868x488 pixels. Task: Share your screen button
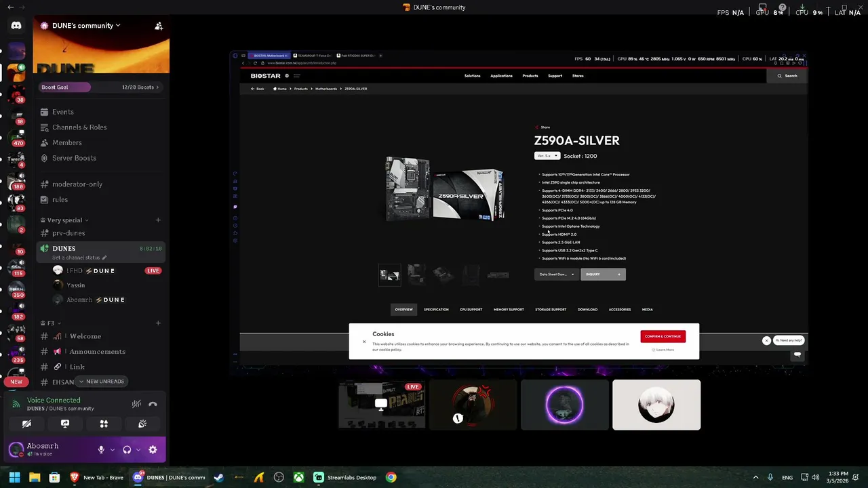[65, 424]
